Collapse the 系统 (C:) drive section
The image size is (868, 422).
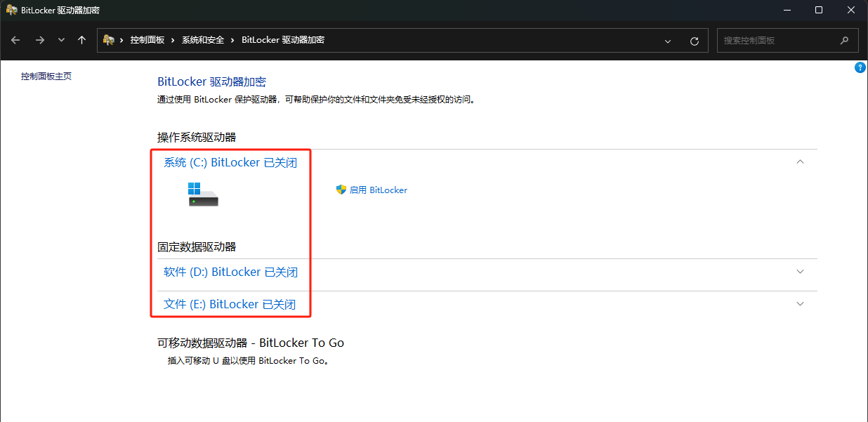800,162
